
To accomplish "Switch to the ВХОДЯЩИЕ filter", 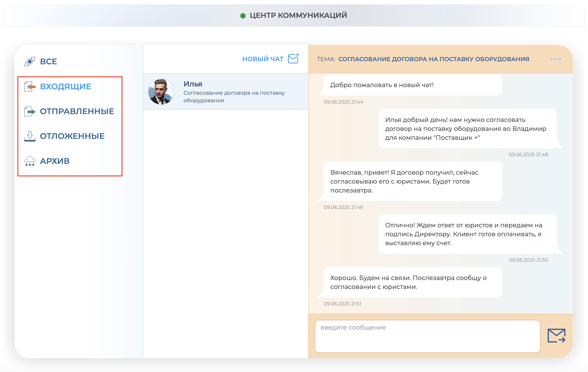I will click(66, 86).
